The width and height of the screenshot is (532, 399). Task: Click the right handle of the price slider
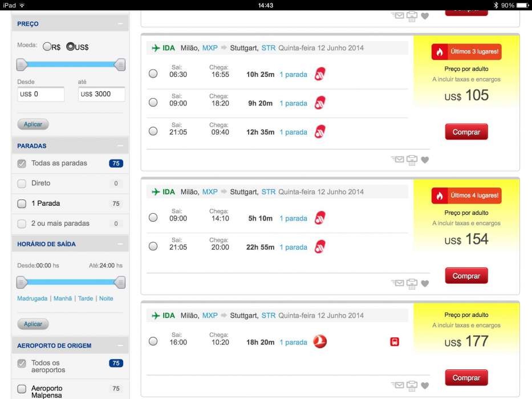(120, 65)
